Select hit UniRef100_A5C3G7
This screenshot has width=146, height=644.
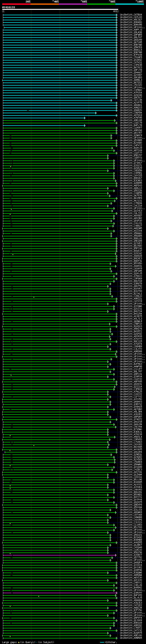131,20
